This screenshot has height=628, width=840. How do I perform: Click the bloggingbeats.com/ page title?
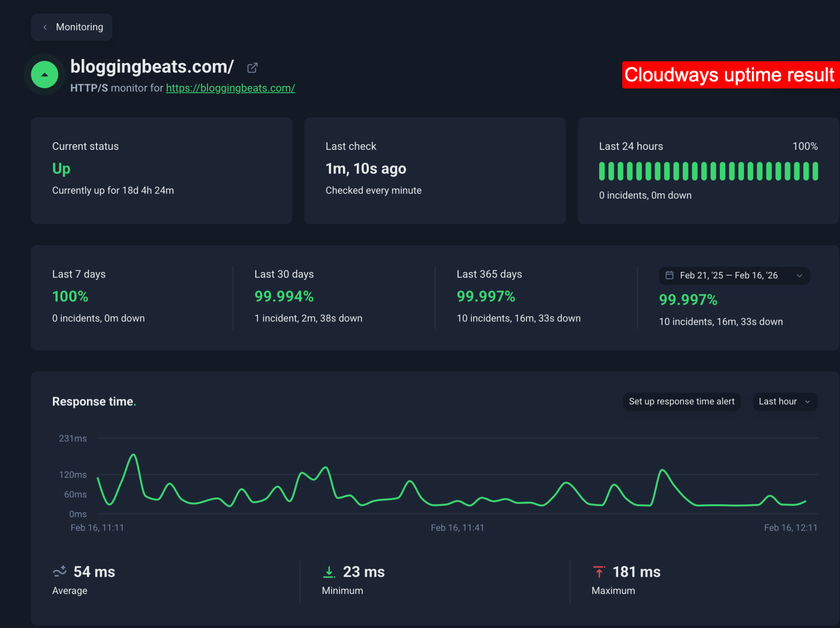click(152, 66)
